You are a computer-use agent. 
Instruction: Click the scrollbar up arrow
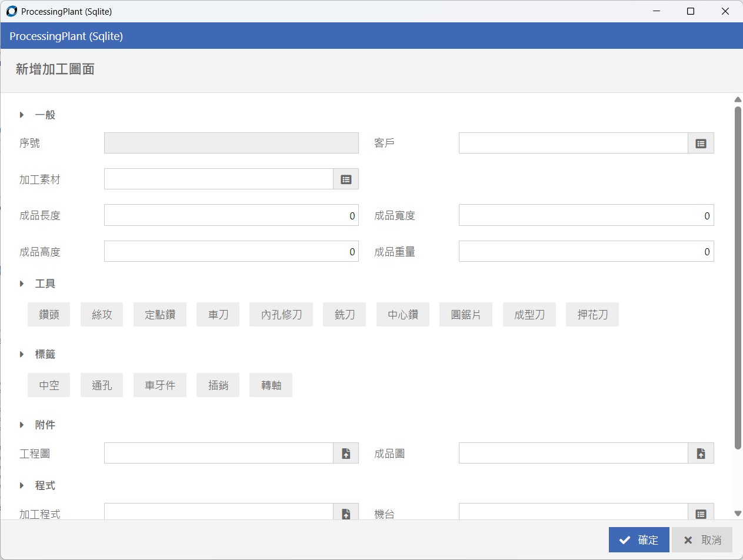click(x=738, y=99)
